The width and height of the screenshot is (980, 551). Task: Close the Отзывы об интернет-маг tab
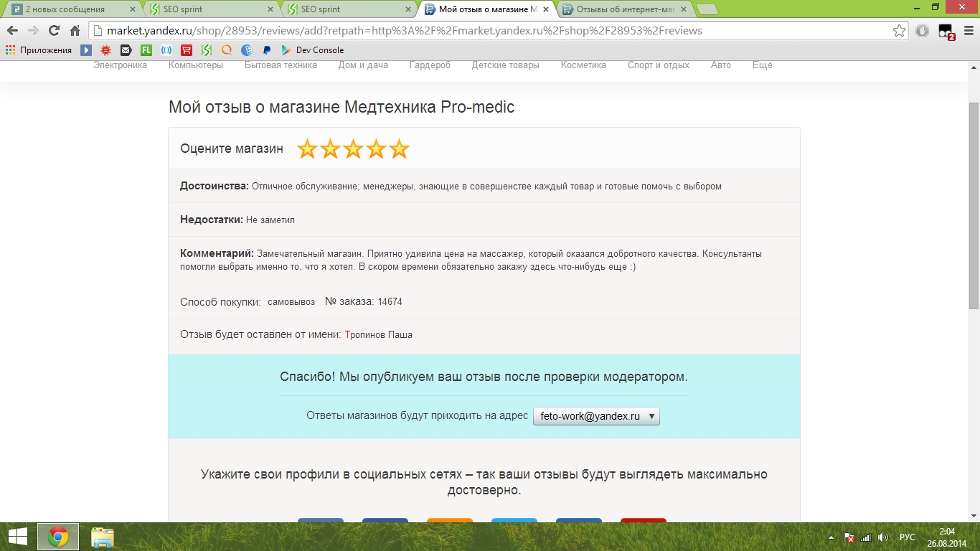click(x=683, y=9)
